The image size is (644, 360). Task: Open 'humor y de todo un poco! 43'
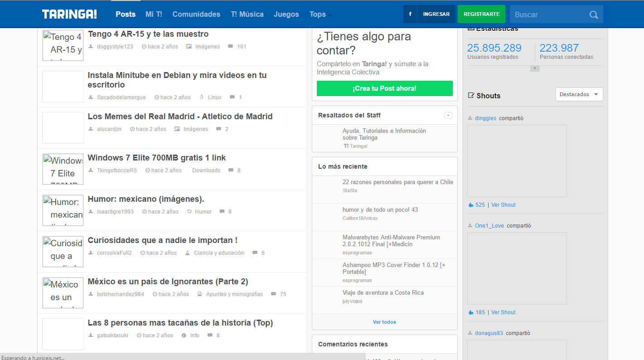pyautogui.click(x=380, y=210)
